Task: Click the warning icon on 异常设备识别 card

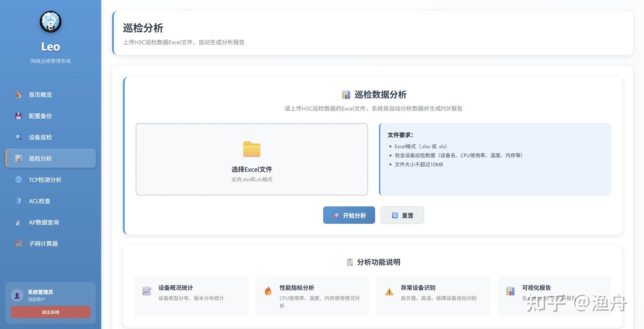Action: tap(389, 291)
